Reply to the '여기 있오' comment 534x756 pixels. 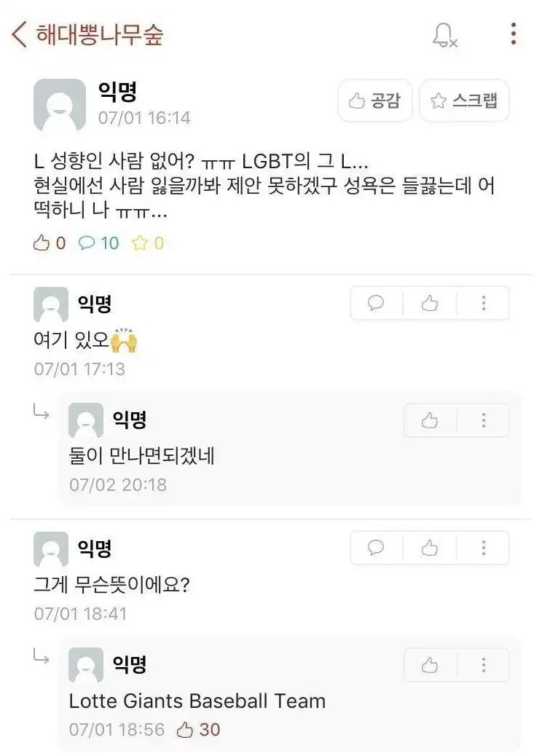pos(377,303)
